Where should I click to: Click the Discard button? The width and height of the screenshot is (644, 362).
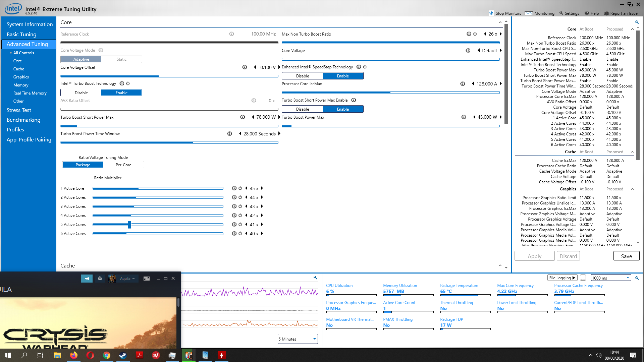(568, 256)
